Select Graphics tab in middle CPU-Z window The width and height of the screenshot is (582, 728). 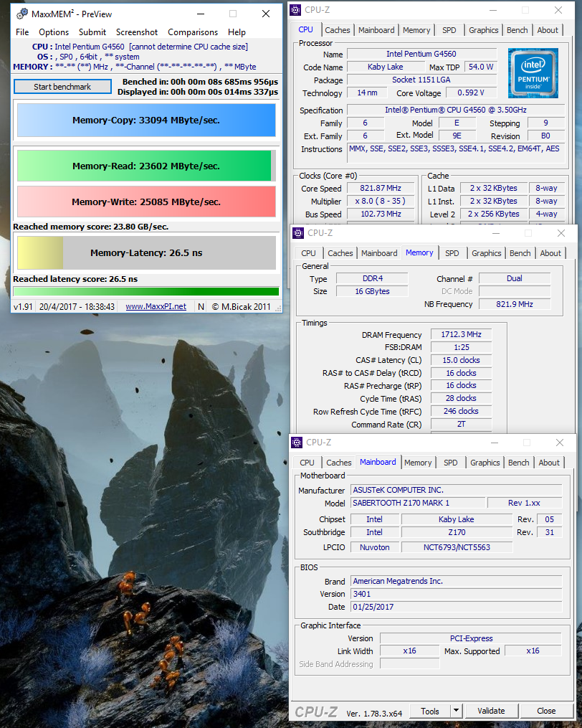click(487, 253)
